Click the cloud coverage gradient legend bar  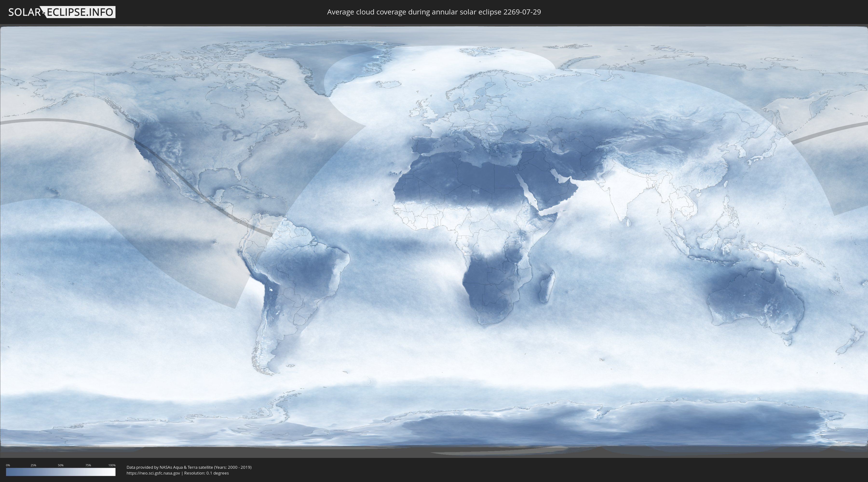pyautogui.click(x=61, y=472)
